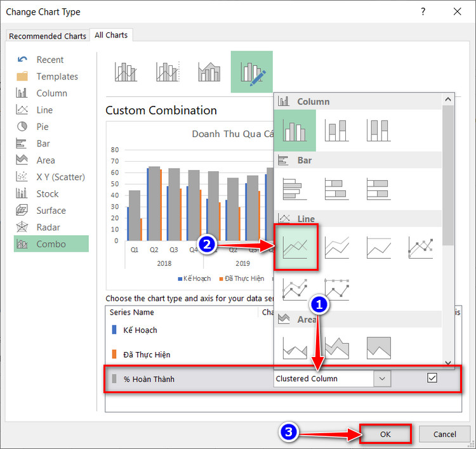Select Surface chart category
The height and width of the screenshot is (449, 476).
51,211
